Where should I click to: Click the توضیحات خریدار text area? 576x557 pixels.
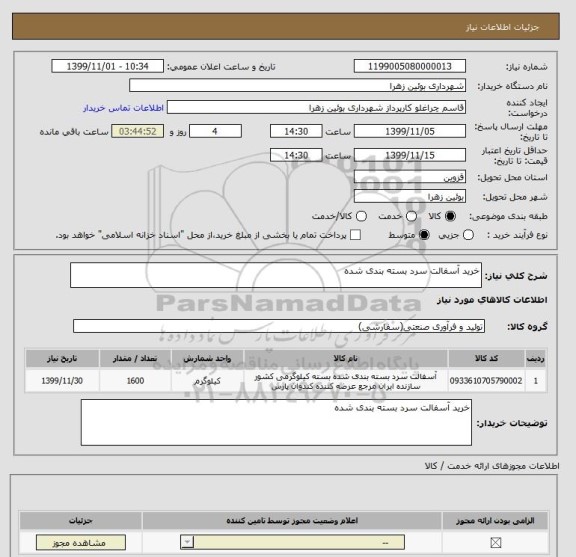click(276, 423)
